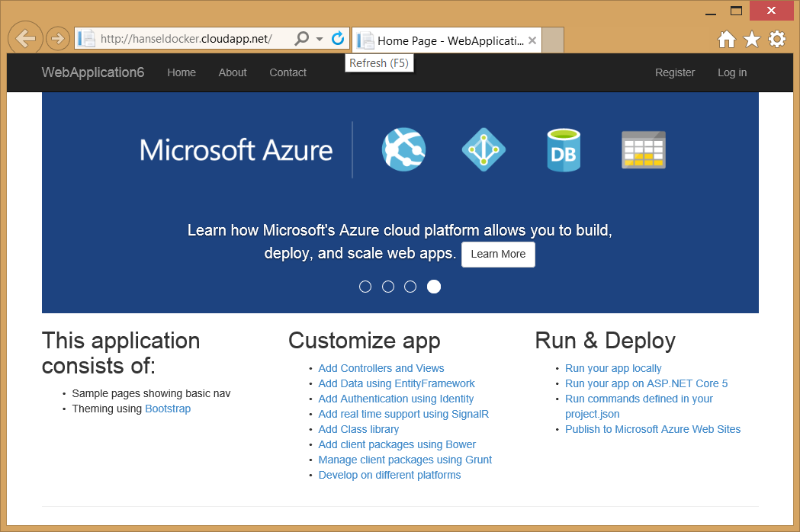Screen dimensions: 800x532
Task: Click the Learn More button
Action: point(498,254)
